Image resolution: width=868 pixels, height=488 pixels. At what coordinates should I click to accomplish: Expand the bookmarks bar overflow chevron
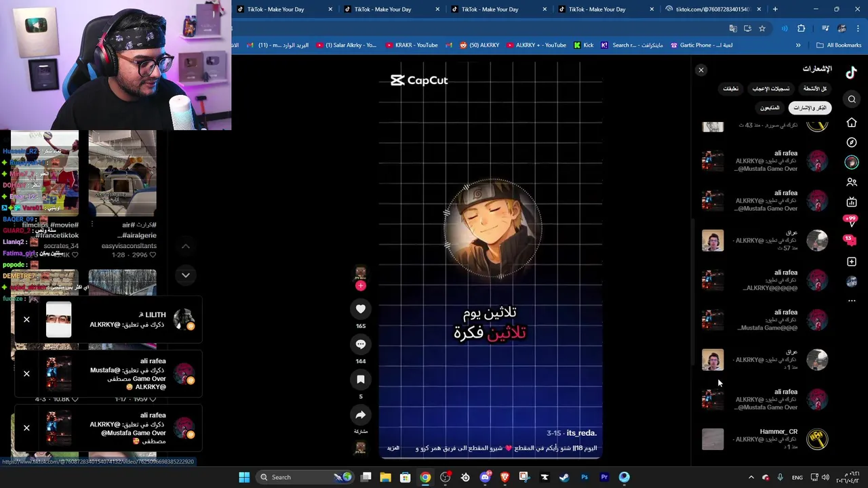click(x=798, y=45)
